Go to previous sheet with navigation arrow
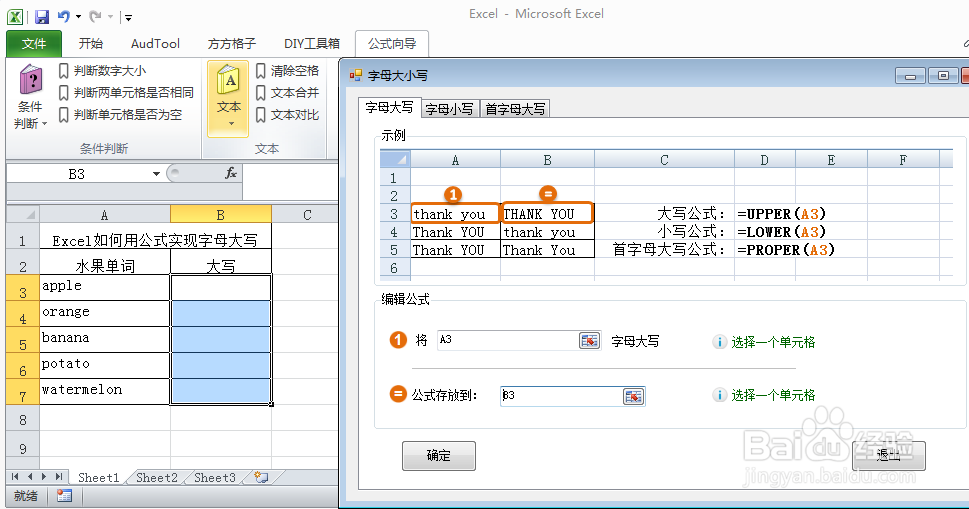The width and height of the screenshot is (969, 509). pos(30,477)
